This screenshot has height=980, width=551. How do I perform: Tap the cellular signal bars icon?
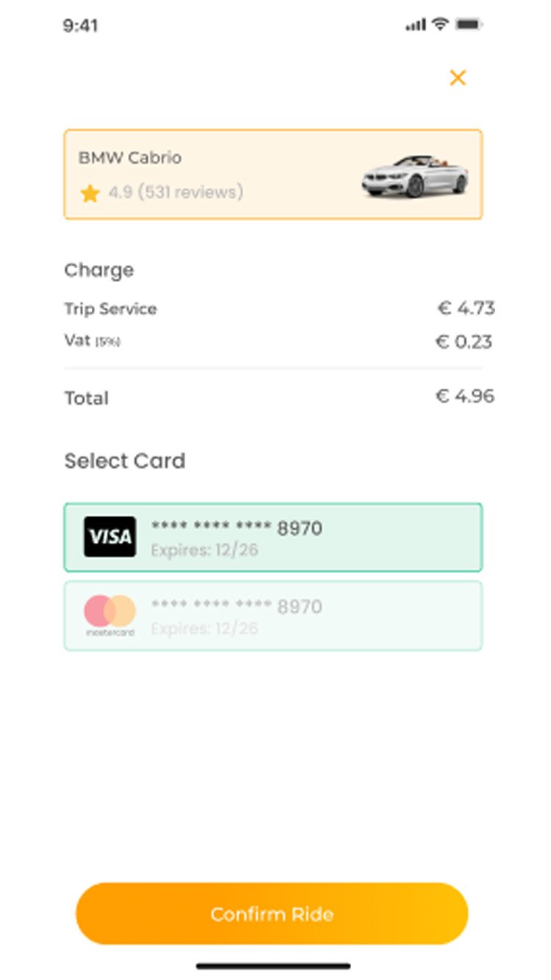click(415, 25)
